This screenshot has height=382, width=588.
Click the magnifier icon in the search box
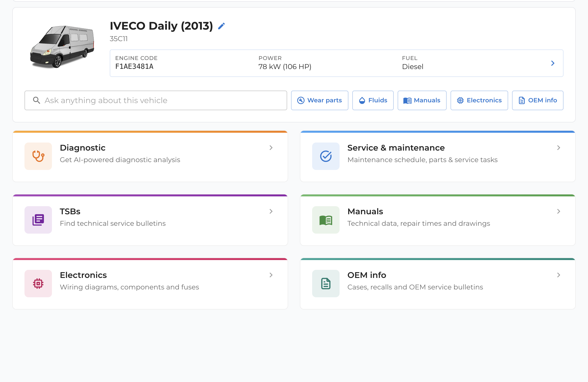coord(37,100)
